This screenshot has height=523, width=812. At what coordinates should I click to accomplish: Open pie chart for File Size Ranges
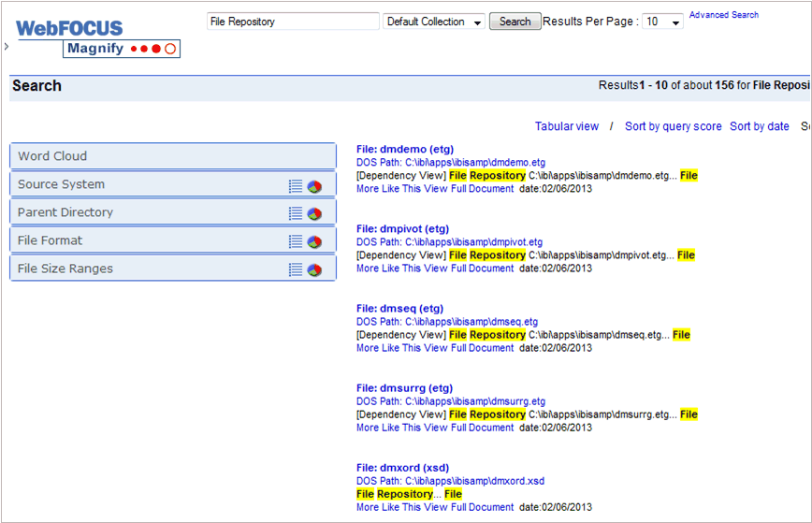[314, 269]
